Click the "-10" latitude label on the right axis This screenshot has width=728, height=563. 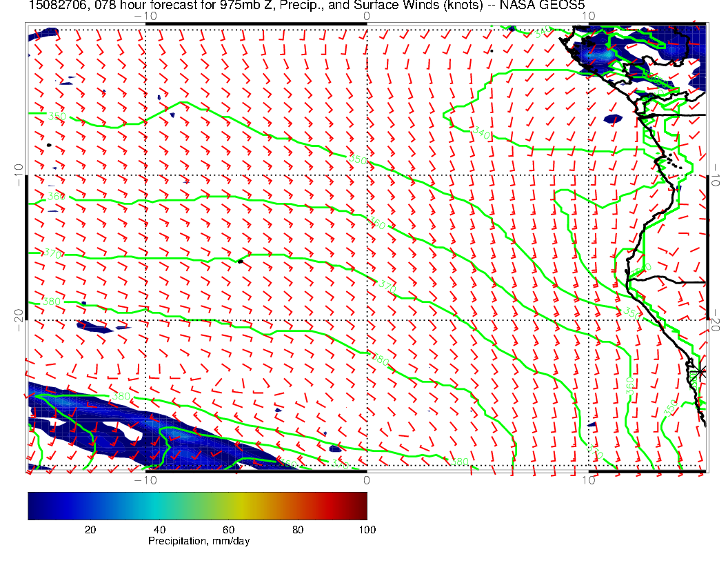tap(716, 175)
